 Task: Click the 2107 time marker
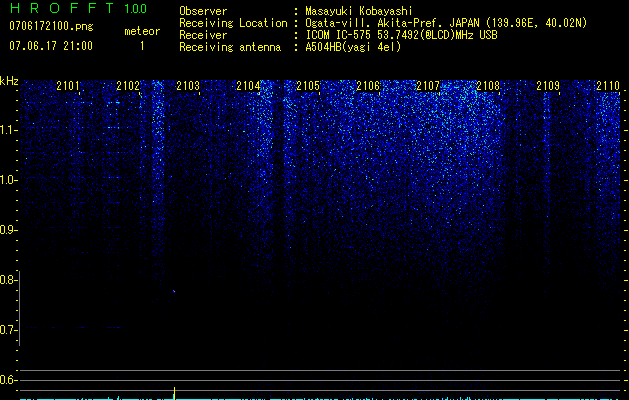[428, 86]
